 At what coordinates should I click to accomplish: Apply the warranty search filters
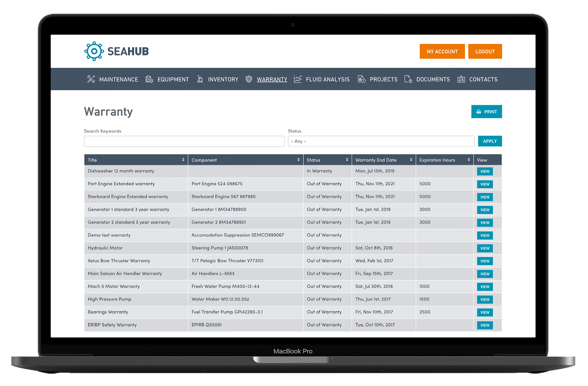coord(490,141)
